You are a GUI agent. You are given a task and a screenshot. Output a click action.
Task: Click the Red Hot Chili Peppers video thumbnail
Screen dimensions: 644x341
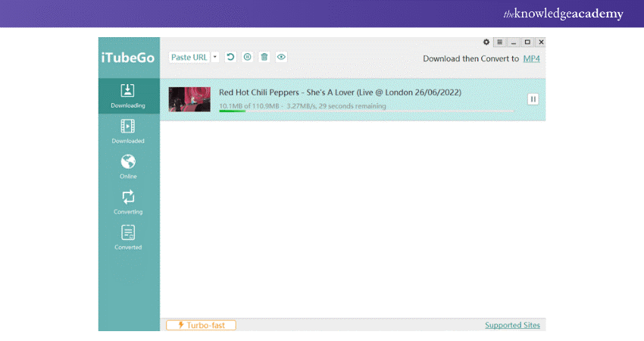[189, 99]
